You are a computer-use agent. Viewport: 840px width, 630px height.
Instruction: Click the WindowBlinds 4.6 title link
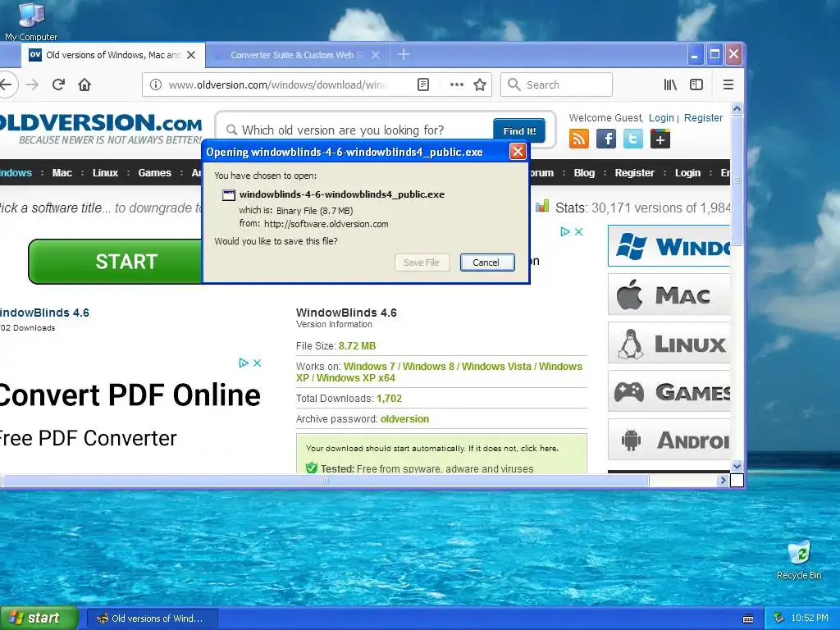coord(44,313)
